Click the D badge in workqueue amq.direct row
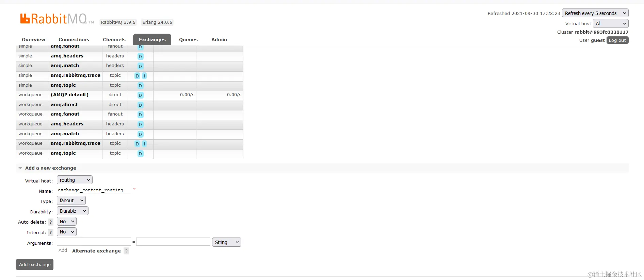 pyautogui.click(x=140, y=105)
